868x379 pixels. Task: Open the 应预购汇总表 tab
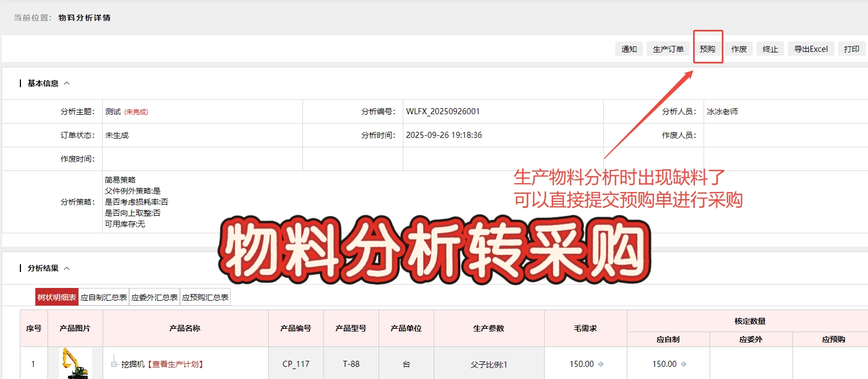tap(205, 297)
